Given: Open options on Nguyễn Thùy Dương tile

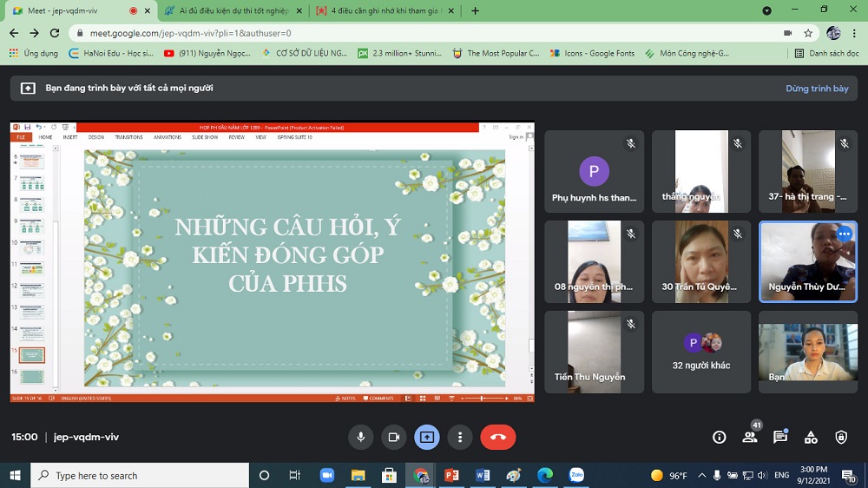Looking at the screenshot, I should (845, 234).
